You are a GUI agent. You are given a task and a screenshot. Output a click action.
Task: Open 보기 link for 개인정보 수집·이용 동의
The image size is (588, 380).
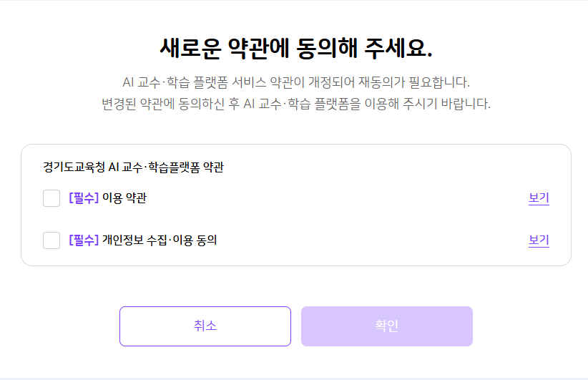539,240
